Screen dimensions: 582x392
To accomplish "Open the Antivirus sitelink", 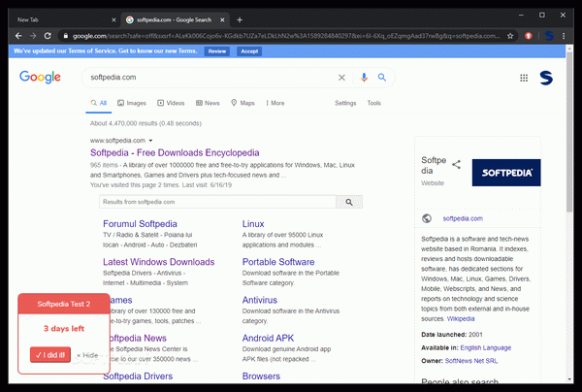I will coord(260,300).
